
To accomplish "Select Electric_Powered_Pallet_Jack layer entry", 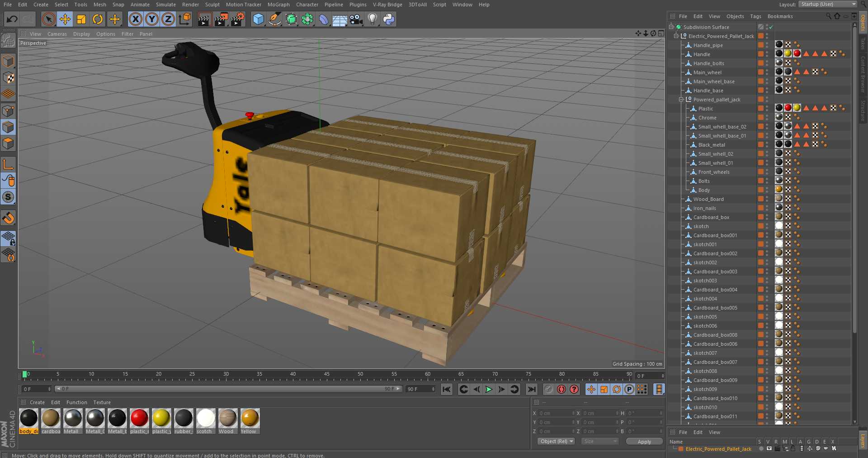I will point(718,449).
